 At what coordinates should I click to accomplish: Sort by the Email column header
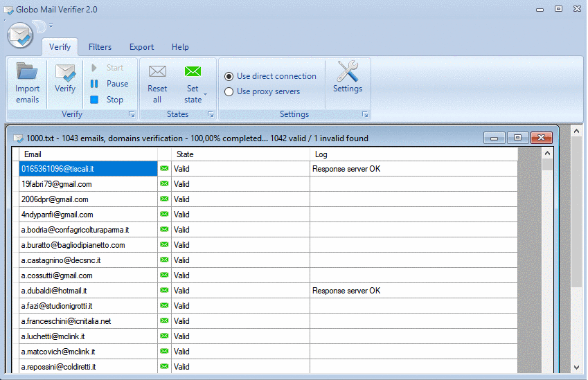pyautogui.click(x=88, y=154)
